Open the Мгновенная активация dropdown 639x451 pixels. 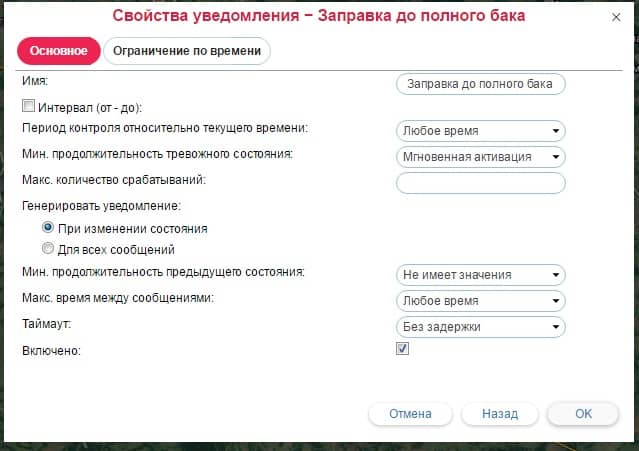point(481,157)
